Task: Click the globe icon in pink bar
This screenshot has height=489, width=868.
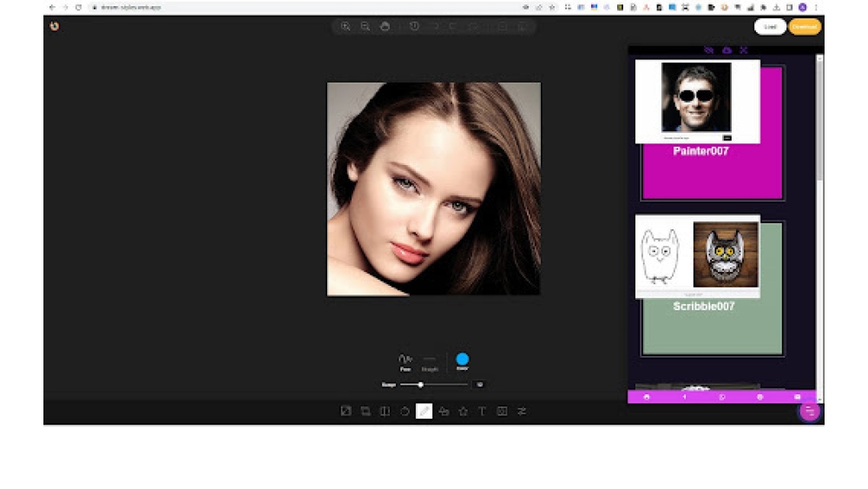Action: [759, 397]
